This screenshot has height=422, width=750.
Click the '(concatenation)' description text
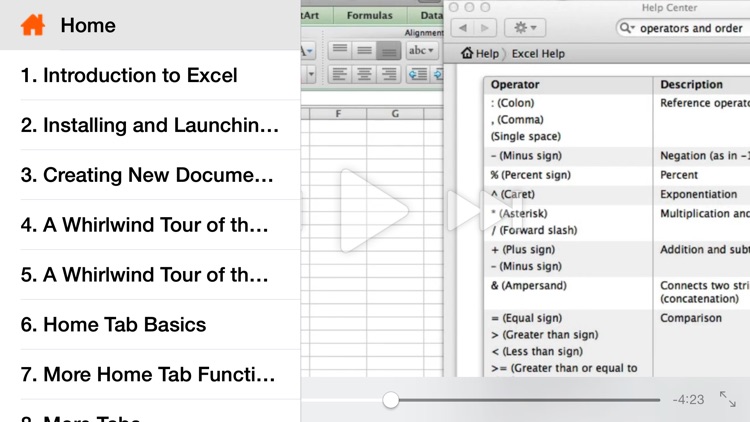pyautogui.click(x=699, y=299)
